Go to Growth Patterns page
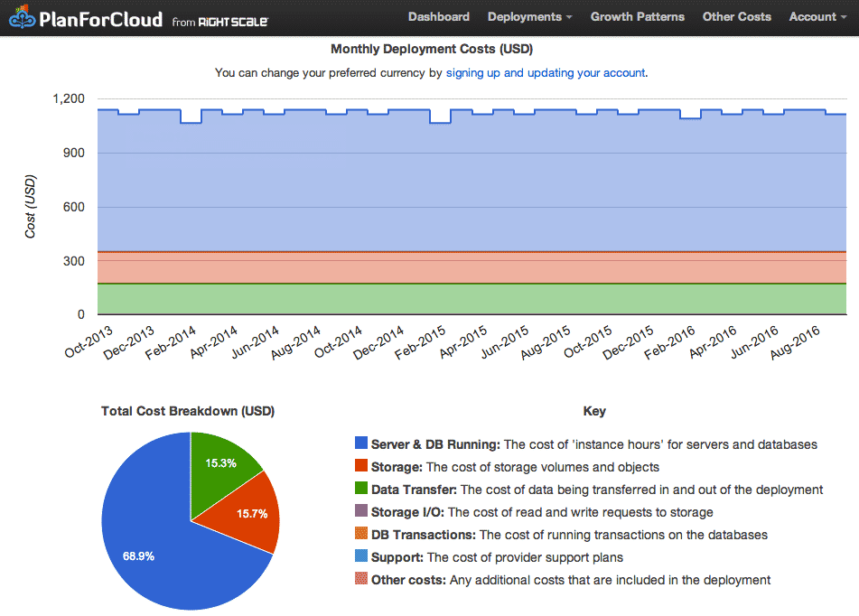Viewport: 859px width, 616px height. point(637,16)
